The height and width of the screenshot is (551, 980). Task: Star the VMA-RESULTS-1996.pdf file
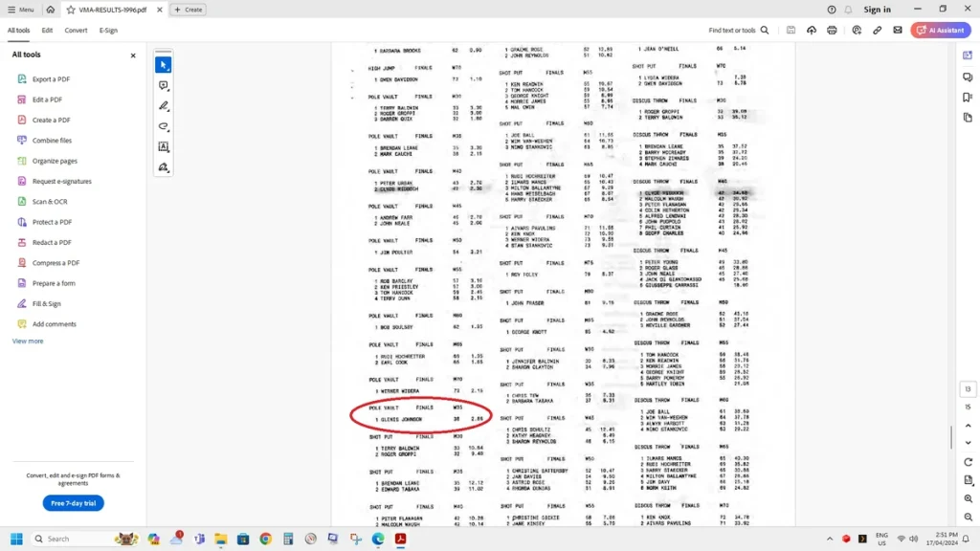coord(71,10)
